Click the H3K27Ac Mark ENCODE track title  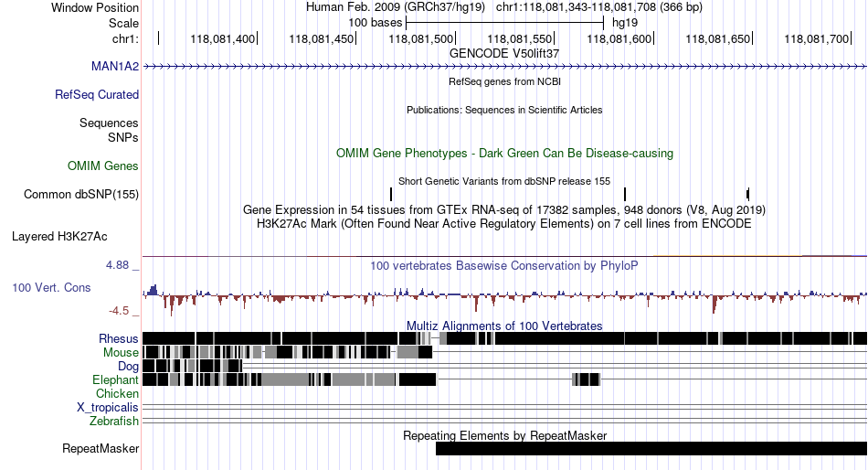(x=504, y=224)
